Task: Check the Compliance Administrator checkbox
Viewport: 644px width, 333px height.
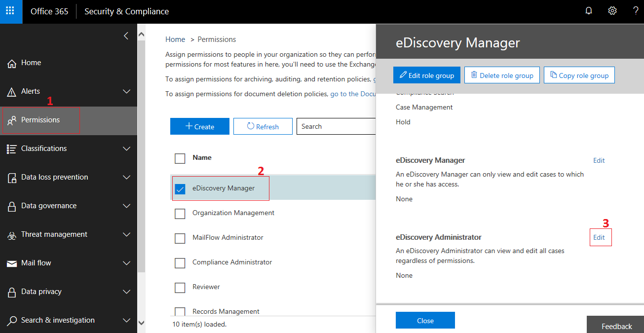Action: (180, 263)
